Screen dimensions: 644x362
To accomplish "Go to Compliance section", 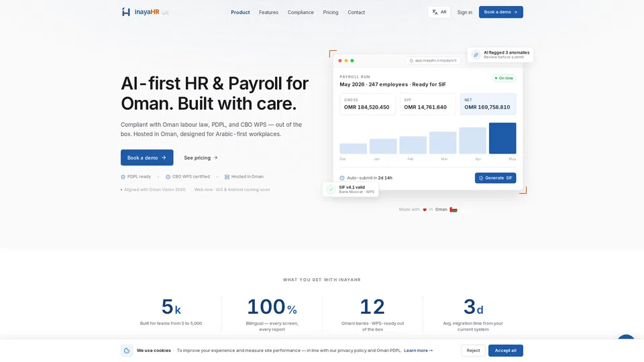I will point(301,12).
